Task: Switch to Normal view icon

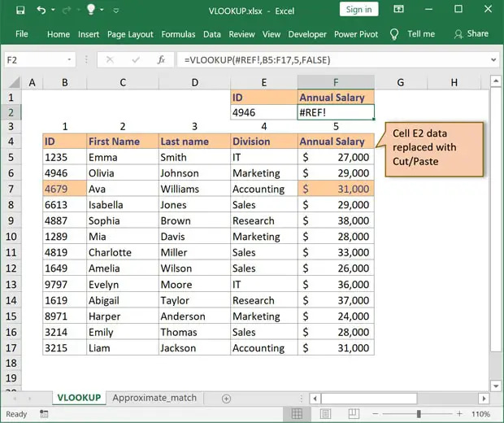Action: pos(297,414)
